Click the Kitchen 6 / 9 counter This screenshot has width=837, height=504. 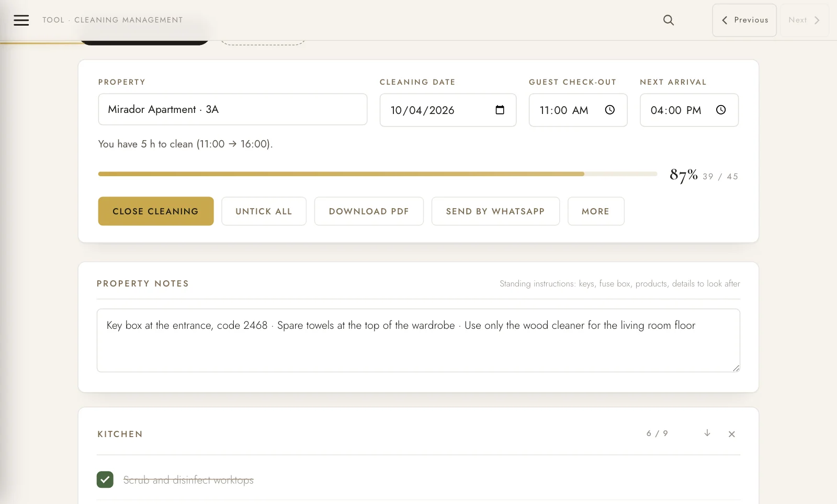pyautogui.click(x=657, y=433)
